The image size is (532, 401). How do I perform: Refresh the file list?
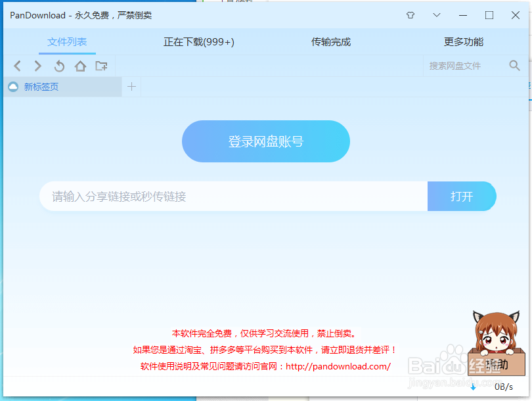(x=59, y=66)
